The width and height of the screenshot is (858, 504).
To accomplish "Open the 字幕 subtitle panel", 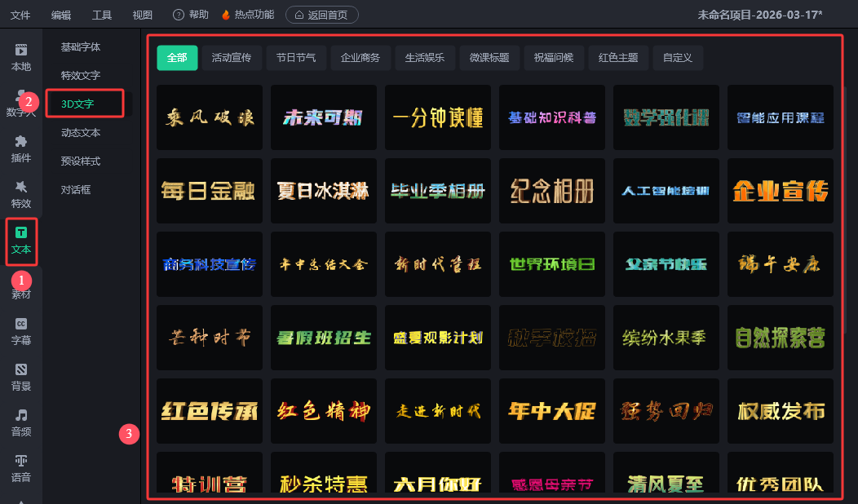I will click(21, 331).
